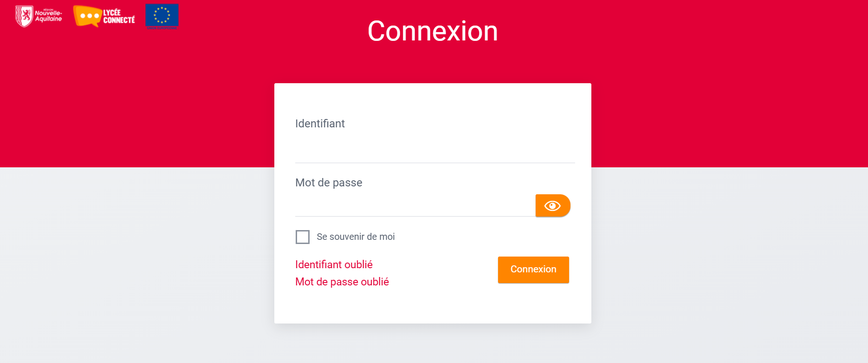Focus the Mot de passe input field
The image size is (868, 363).
[x=415, y=206]
